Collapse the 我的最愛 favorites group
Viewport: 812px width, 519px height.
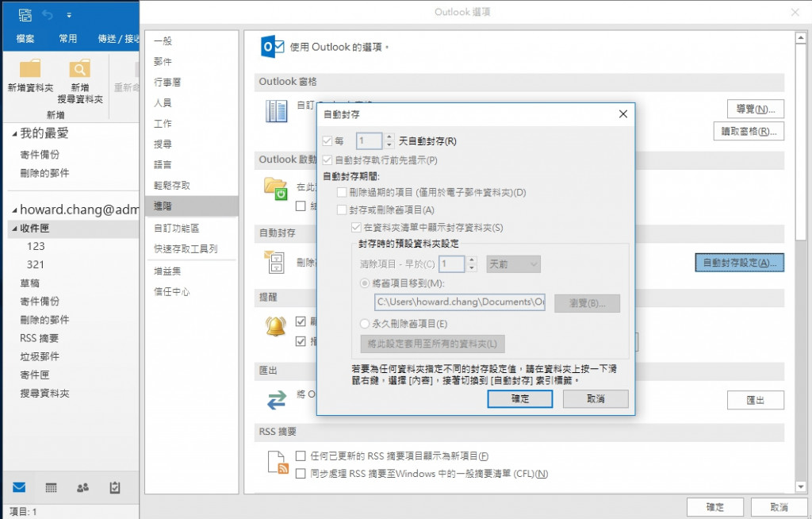tap(14, 134)
